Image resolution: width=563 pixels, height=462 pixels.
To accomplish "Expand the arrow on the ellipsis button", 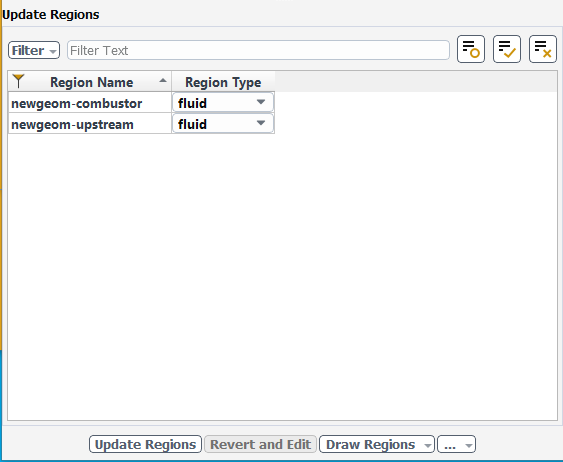I will [x=469, y=445].
